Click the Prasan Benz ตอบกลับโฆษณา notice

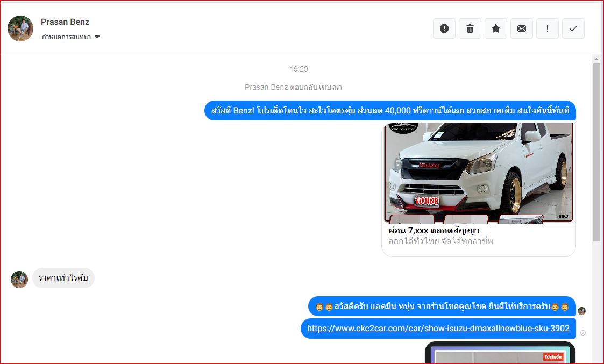tap(293, 88)
